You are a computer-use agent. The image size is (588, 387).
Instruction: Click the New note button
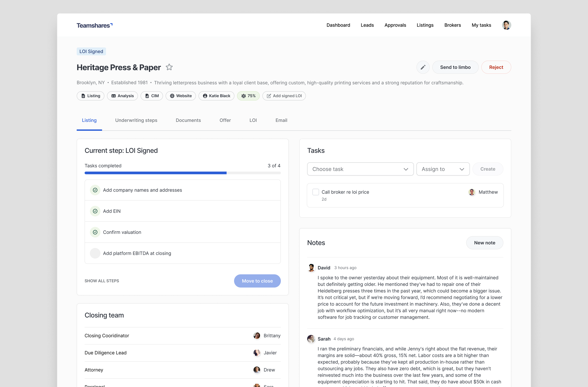point(484,243)
